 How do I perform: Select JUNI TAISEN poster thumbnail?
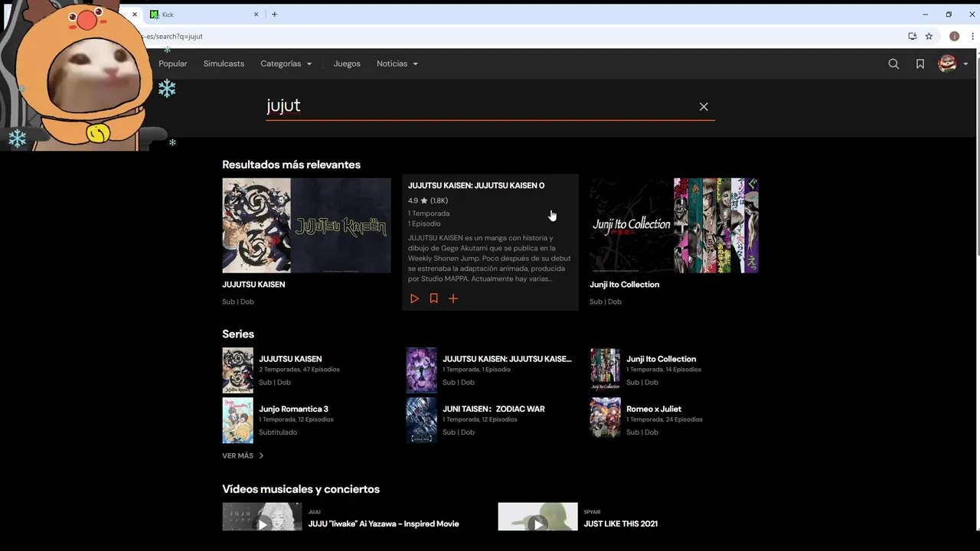pos(421,420)
